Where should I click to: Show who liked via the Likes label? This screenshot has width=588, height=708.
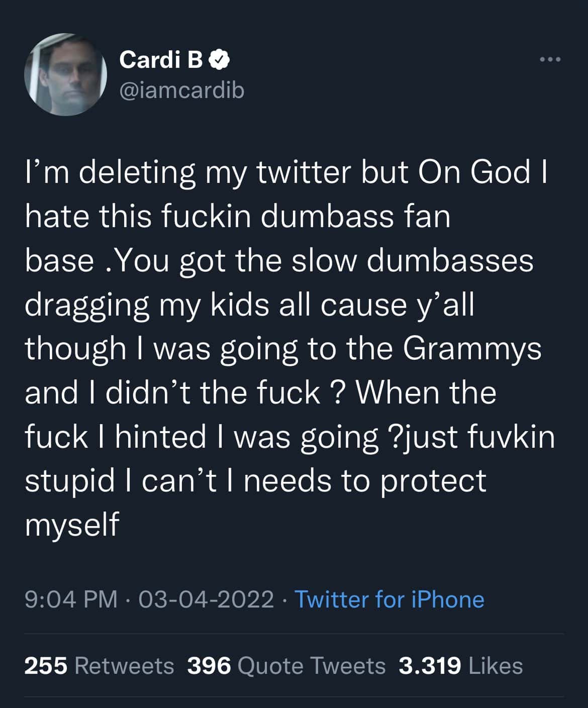pos(495,666)
